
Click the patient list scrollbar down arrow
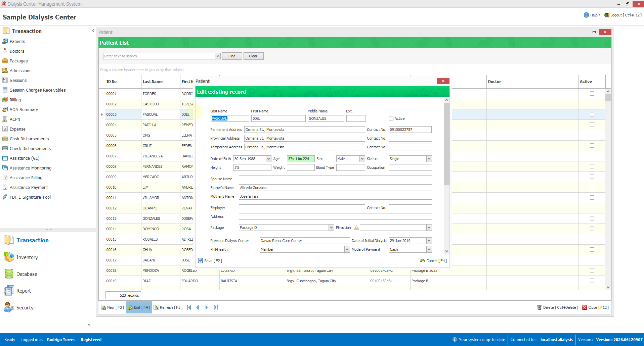[608, 287]
